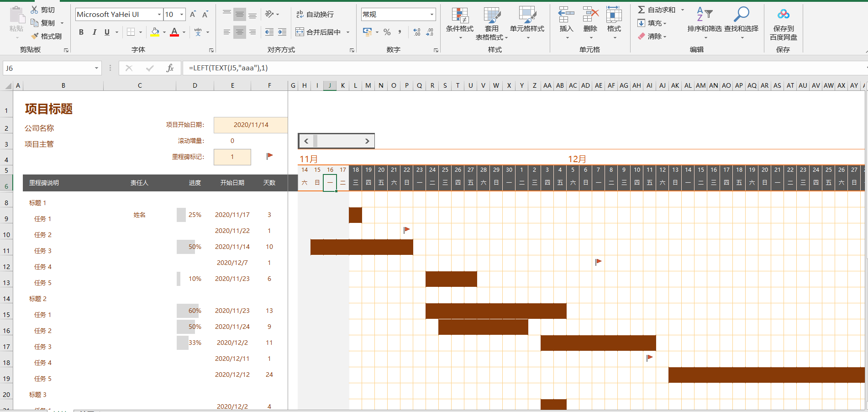
Task: Click AutoSum (自动求和)
Action: click(656, 10)
